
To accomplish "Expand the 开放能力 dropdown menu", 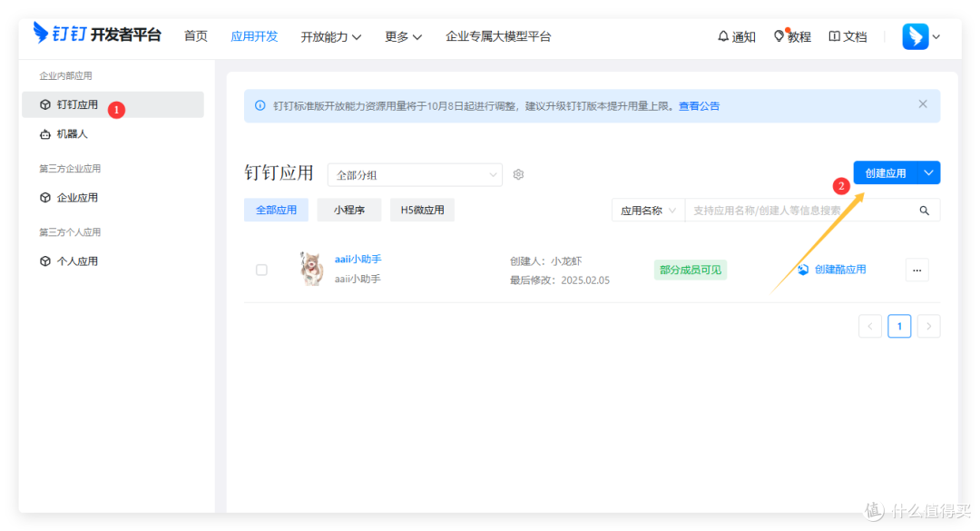I will tap(330, 37).
